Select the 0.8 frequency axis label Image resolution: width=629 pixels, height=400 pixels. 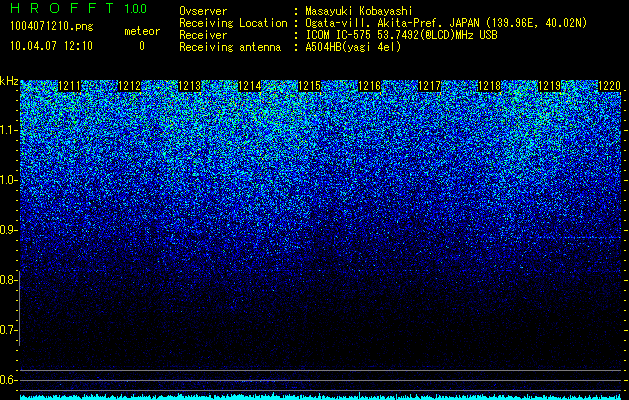point(9,280)
